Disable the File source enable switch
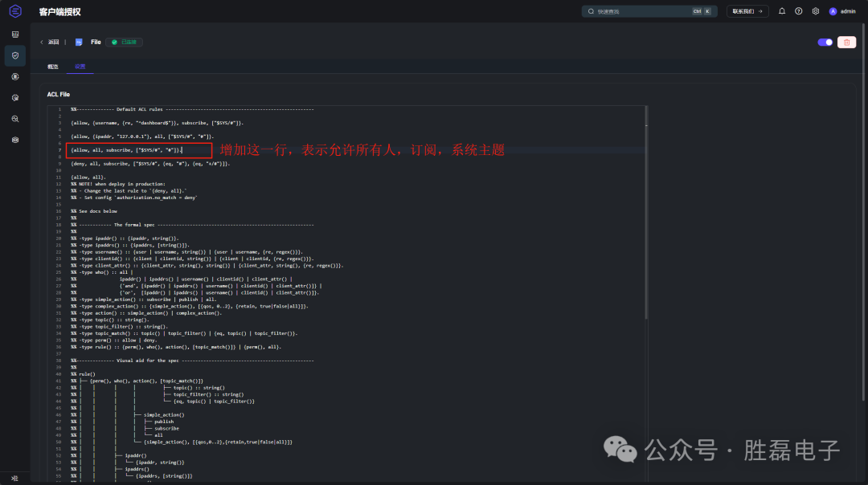Viewport: 868px width, 485px height. [x=825, y=42]
